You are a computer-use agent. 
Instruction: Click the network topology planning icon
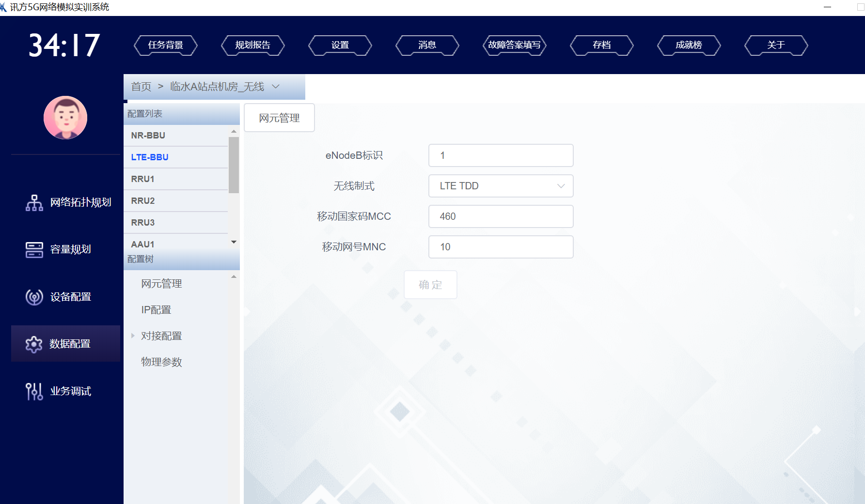coord(34,202)
